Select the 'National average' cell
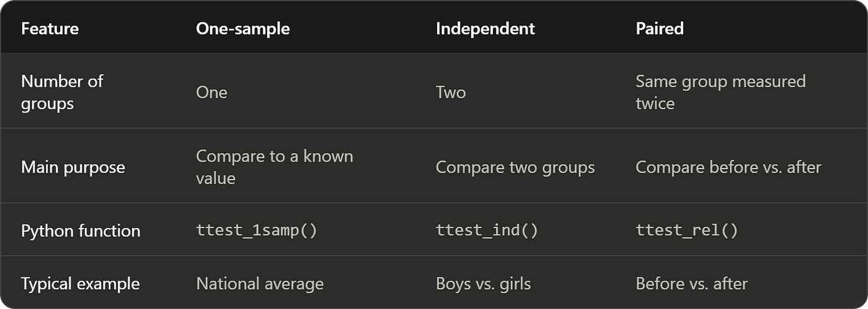Viewport: 868px width, 309px height. pos(260,284)
